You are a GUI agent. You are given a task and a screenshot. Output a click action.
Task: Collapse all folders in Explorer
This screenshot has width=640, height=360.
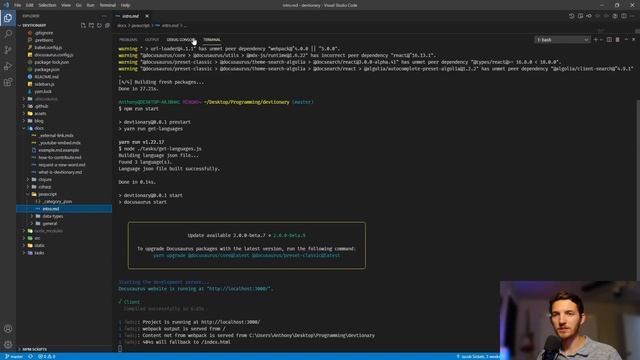pyautogui.click(x=107, y=25)
